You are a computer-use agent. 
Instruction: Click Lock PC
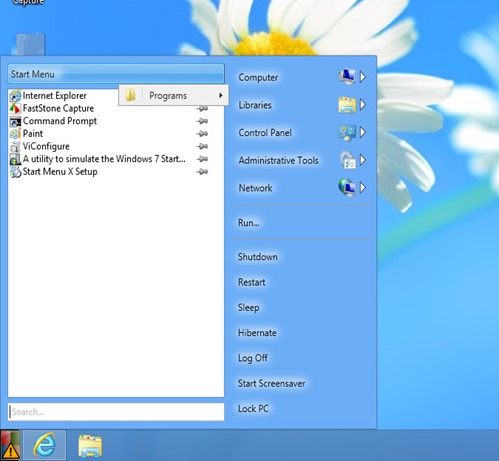[253, 409]
